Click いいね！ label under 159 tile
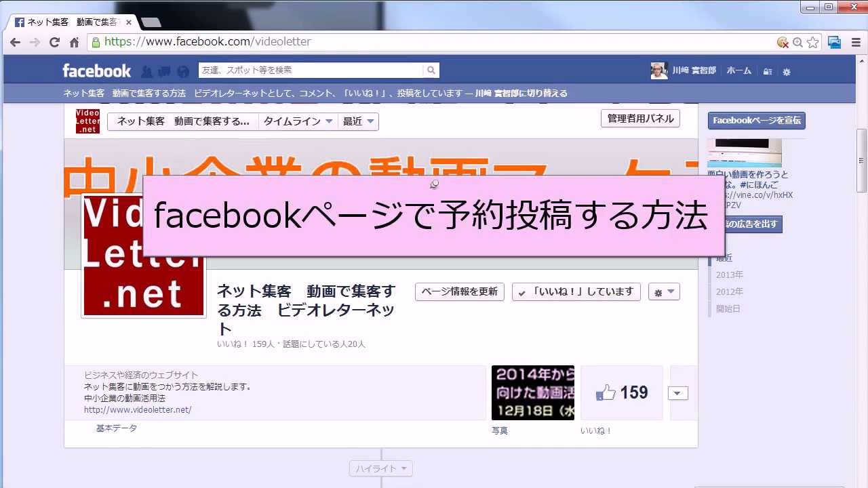The height and width of the screenshot is (488, 868). click(x=597, y=431)
